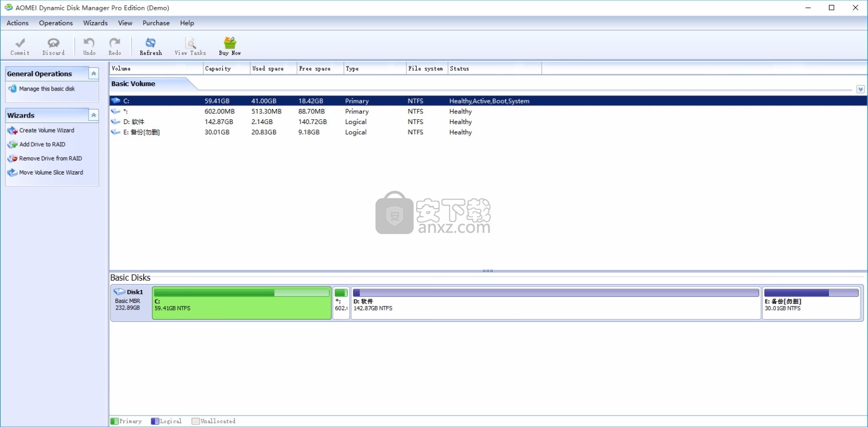
Task: Select the E: 备份 30.01GB partition block
Action: pos(812,303)
